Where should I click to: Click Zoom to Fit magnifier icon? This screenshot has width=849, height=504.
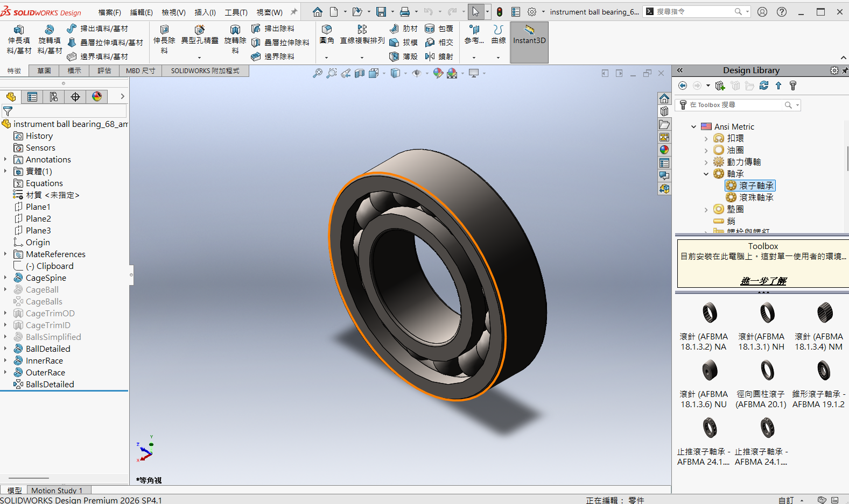click(318, 73)
